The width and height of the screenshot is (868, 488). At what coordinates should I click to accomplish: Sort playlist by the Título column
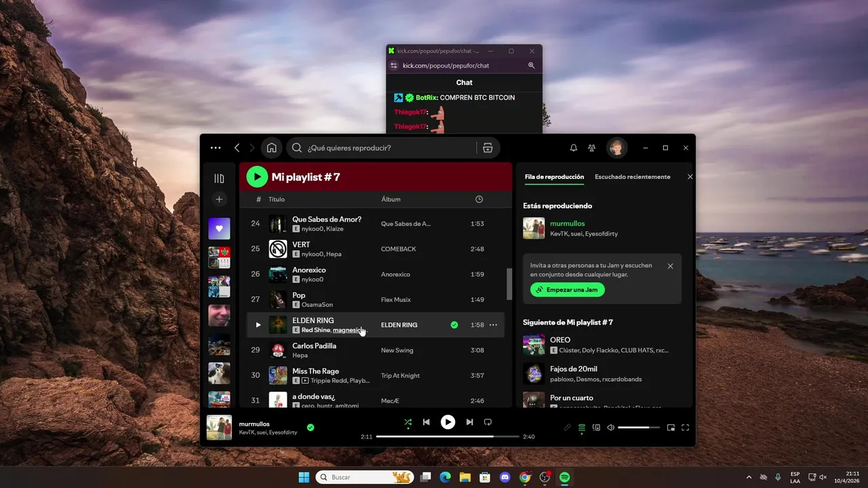[x=277, y=199]
